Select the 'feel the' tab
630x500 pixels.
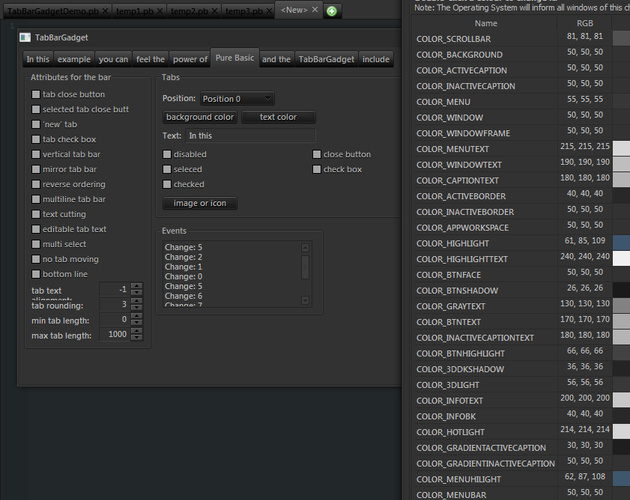[150, 59]
